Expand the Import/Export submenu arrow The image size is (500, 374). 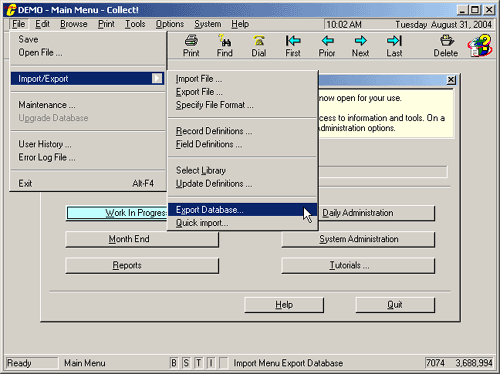tap(157, 78)
